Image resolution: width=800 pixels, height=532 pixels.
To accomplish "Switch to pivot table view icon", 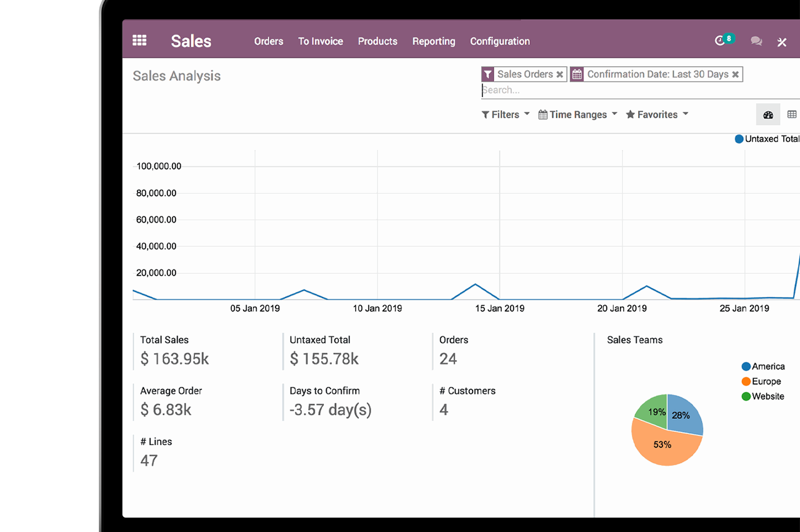I will coord(792,114).
